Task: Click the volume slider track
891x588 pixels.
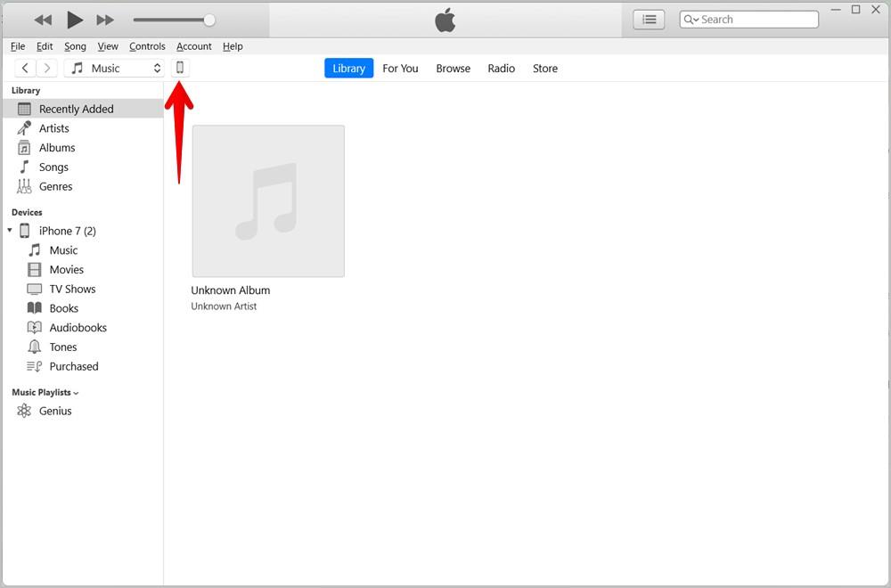Action: tap(170, 20)
